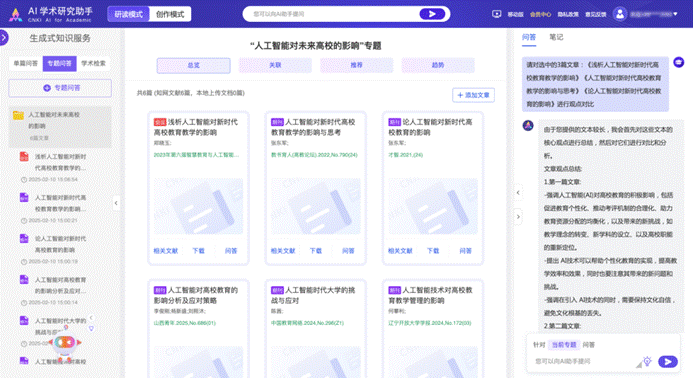Open the account name dropdown arrow
The image size is (693, 378).
pyautogui.click(x=675, y=14)
